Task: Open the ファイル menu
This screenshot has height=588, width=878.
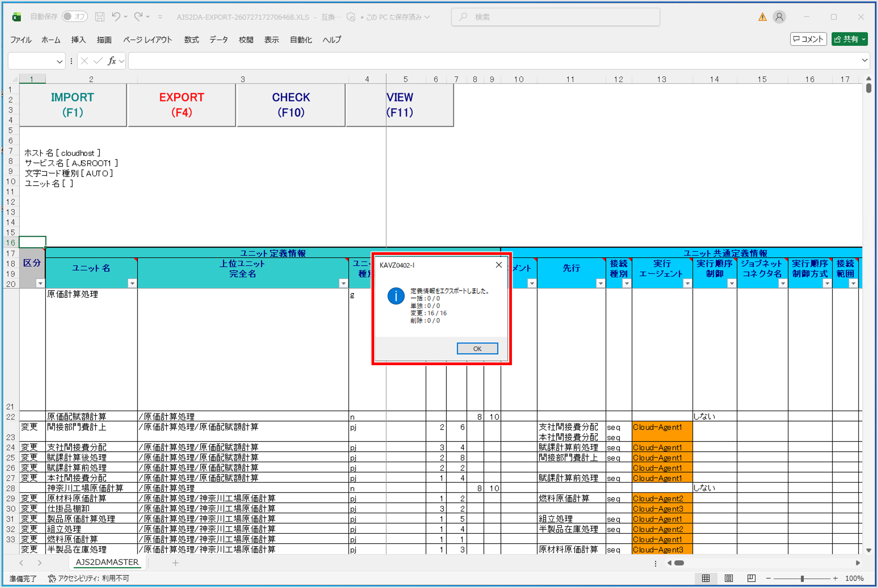Action: click(21, 39)
